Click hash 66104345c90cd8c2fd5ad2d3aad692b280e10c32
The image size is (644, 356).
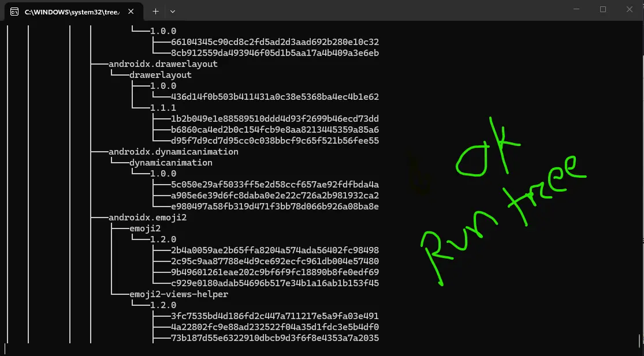[x=275, y=42]
